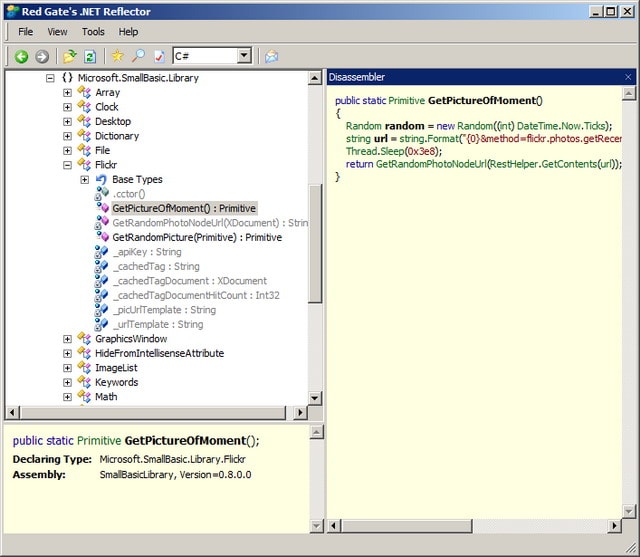Click the method icon beside GetRandomPicture(Primitive)
The image size is (640, 557).
coord(102,237)
